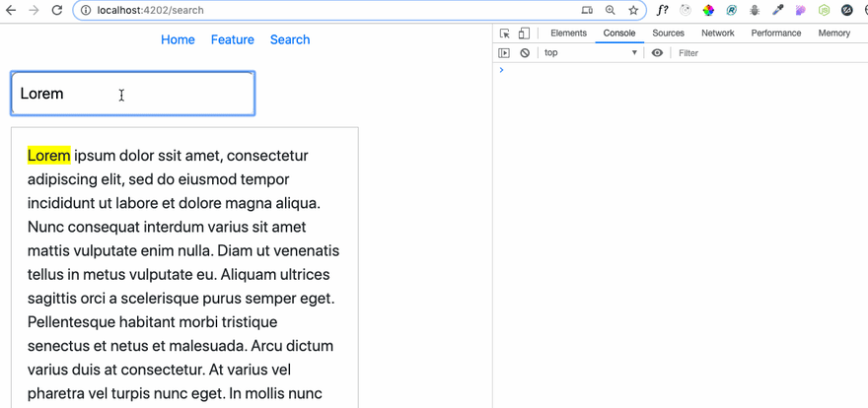Open the zoom magnifier icon in address bar

pos(610,10)
